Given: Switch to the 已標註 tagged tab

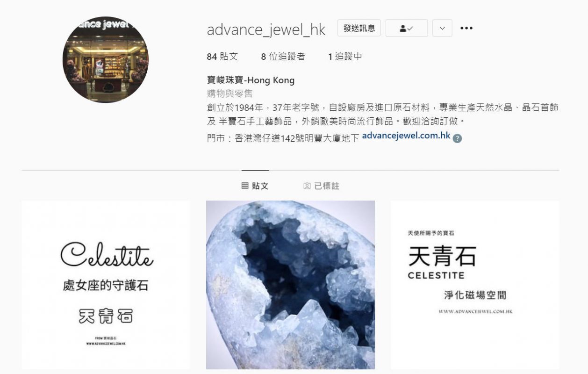Looking at the screenshot, I should coord(321,186).
